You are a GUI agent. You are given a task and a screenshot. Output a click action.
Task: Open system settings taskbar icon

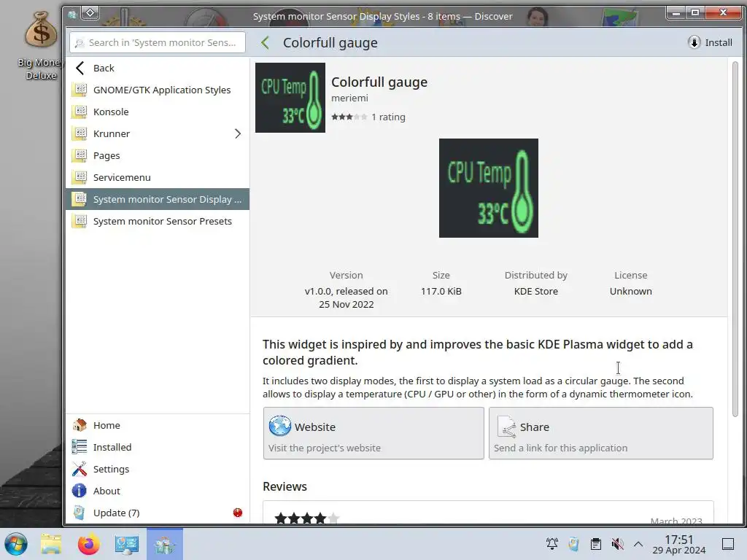pyautogui.click(x=127, y=544)
